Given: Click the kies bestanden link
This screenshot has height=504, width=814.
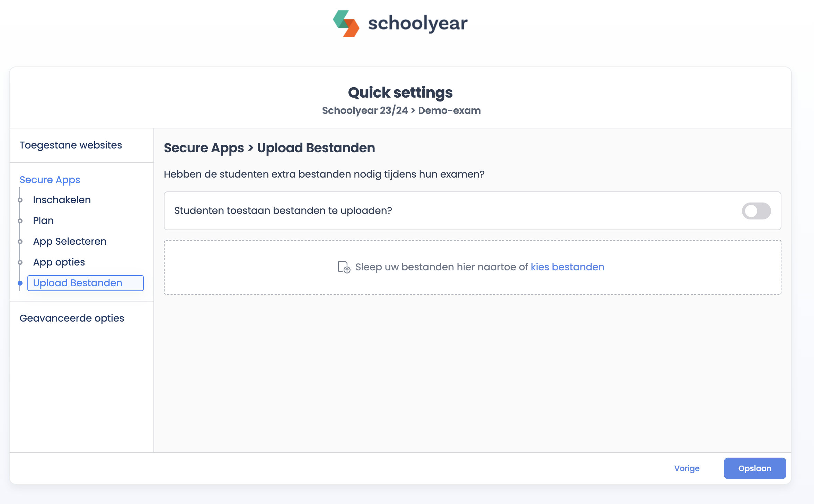Looking at the screenshot, I should pyautogui.click(x=567, y=267).
